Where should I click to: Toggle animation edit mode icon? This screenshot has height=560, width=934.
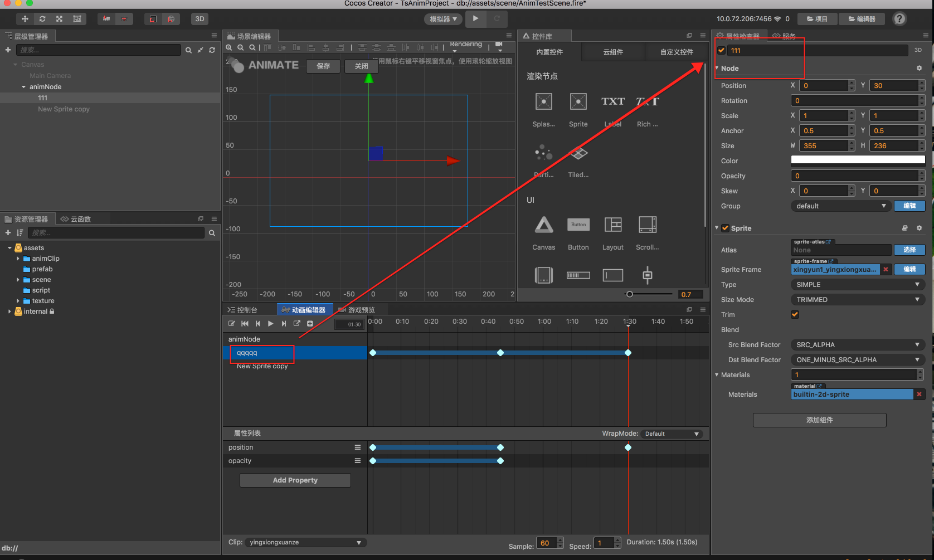click(x=232, y=324)
